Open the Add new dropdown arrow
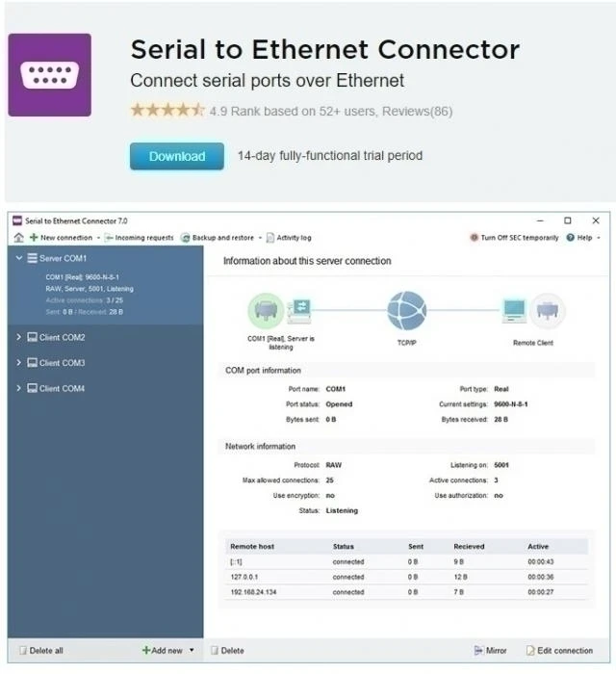This screenshot has height=674, width=616. point(192,650)
